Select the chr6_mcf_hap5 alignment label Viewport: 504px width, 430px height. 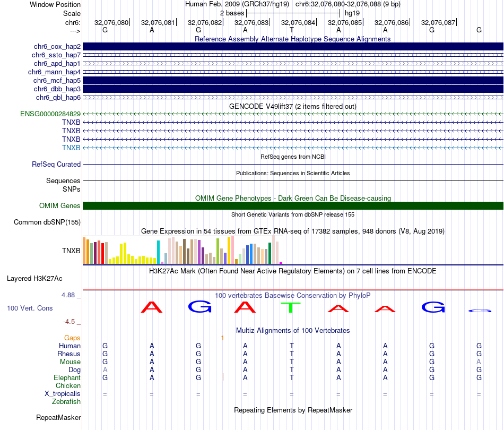coord(57,80)
